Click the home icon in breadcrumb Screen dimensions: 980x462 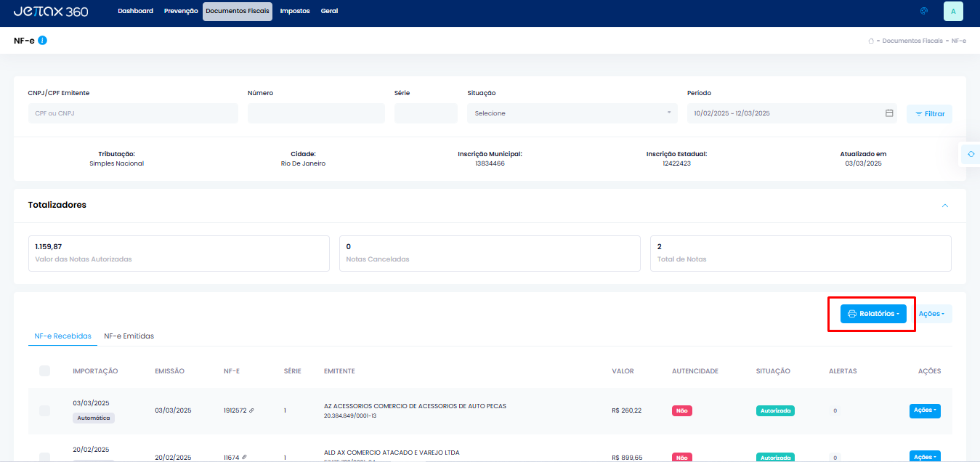pos(871,41)
